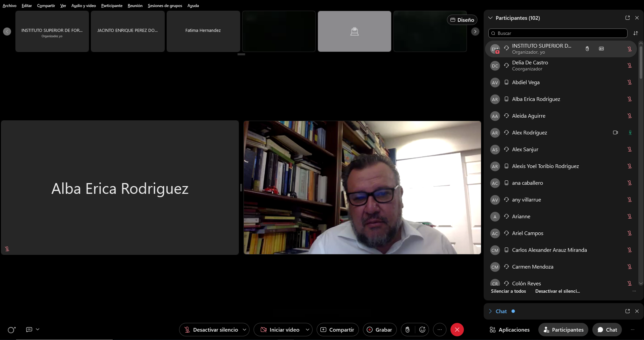
Task: Open Webex Assistant icon in bottom left
Action: [x=11, y=330]
